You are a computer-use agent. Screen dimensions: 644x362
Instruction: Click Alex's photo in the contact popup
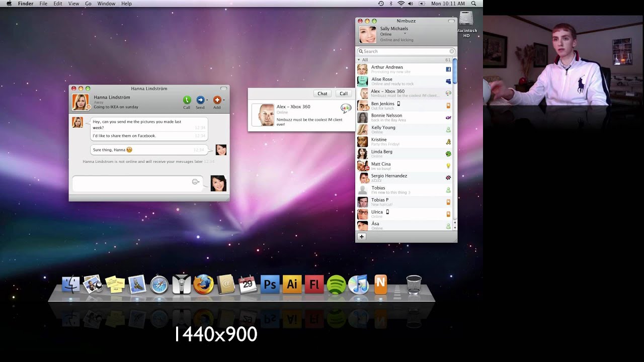(263, 115)
